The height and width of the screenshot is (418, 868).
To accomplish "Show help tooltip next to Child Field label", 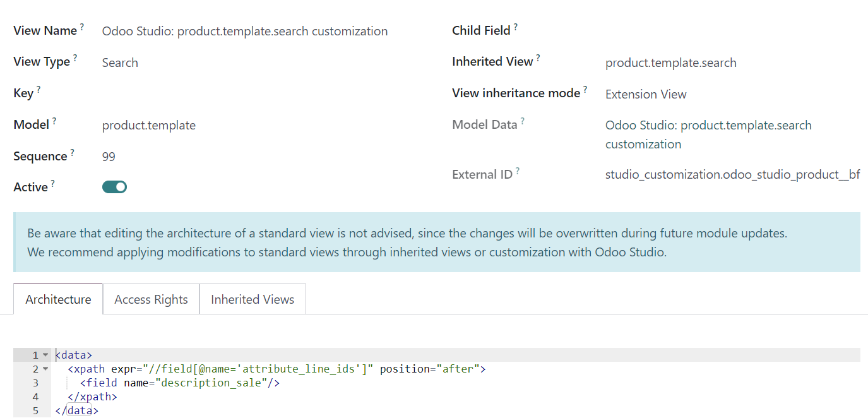I will click(x=516, y=27).
